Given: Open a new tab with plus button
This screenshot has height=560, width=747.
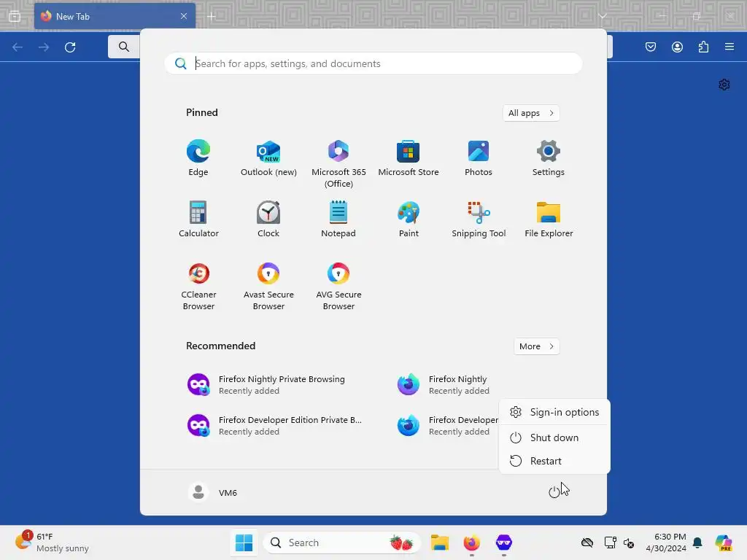Looking at the screenshot, I should (x=212, y=16).
